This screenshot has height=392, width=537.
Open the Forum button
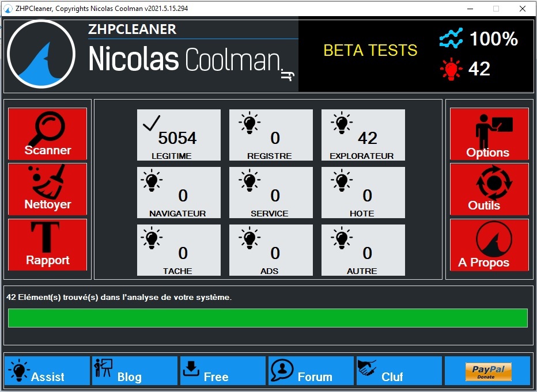[x=311, y=371]
